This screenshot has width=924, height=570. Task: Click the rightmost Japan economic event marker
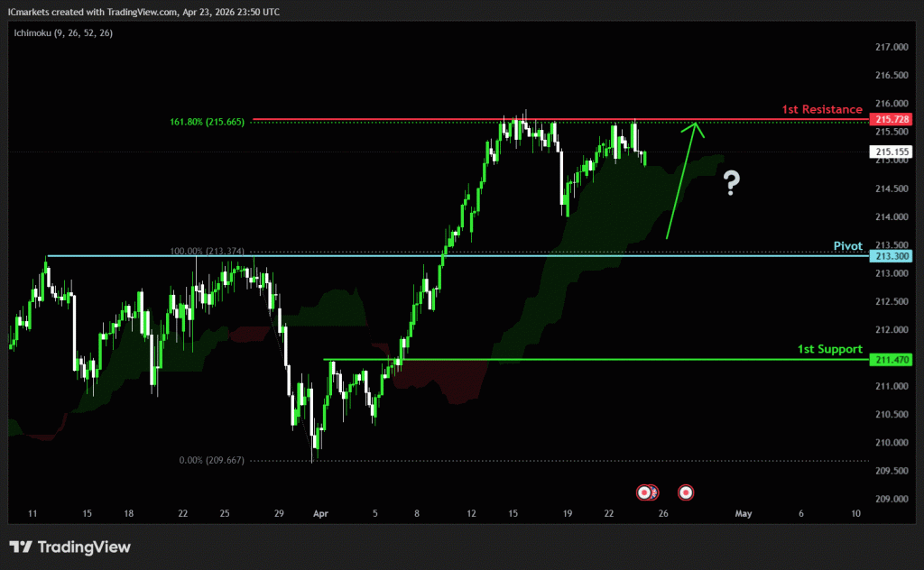tap(686, 492)
